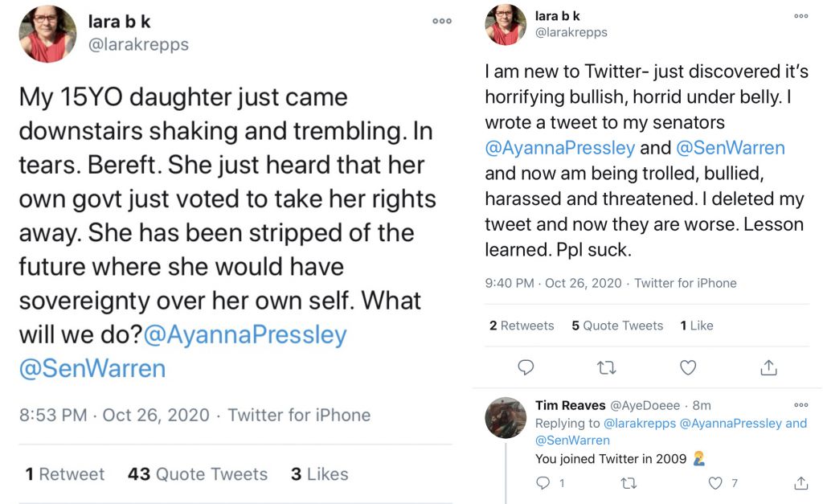The height and width of the screenshot is (504, 823).
Task: Open more options on Tim Reaves' reply
Action: [801, 405]
